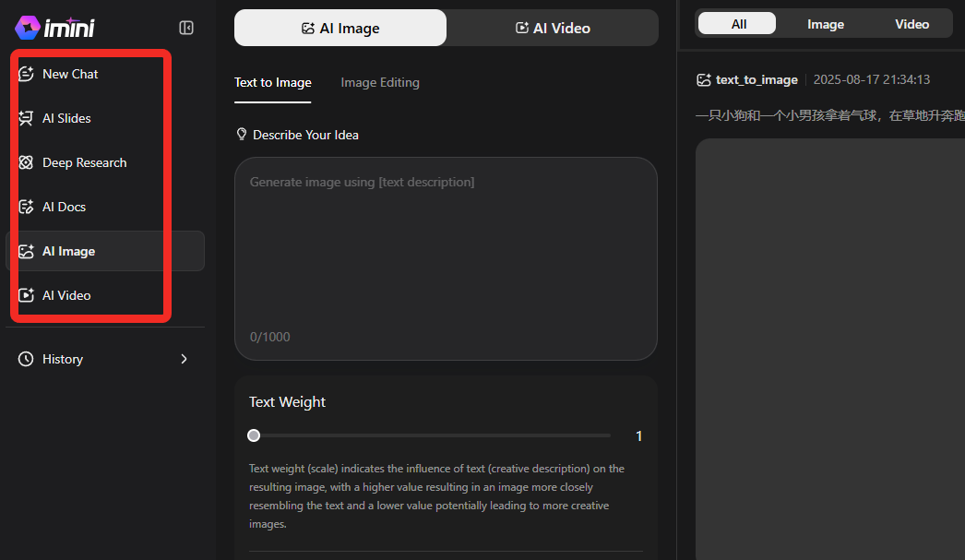
Task: Click the New Chat icon
Action: click(x=26, y=74)
